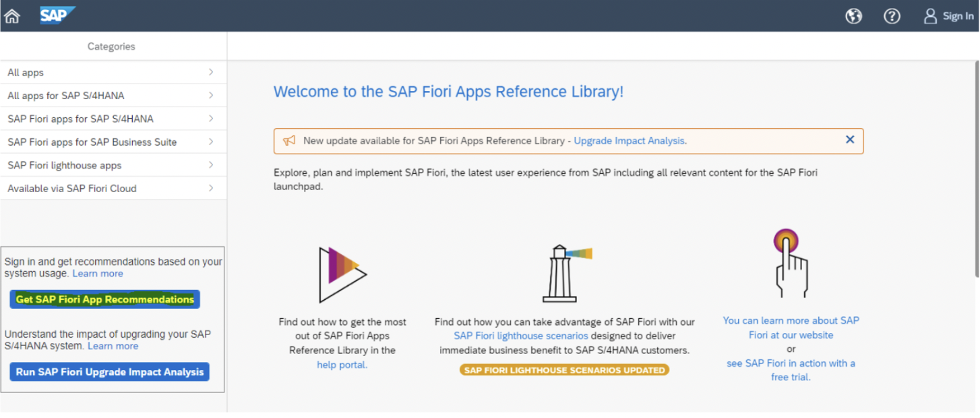Dismiss the update notification banner
The width and height of the screenshot is (980, 418).
pos(850,140)
